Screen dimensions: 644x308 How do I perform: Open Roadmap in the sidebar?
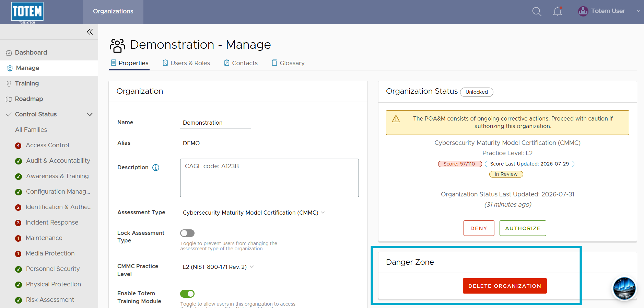(x=49, y=99)
